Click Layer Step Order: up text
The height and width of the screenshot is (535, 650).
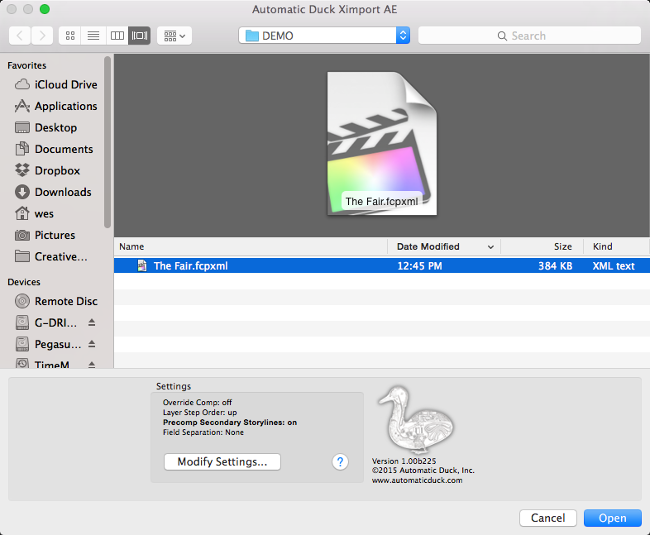(200, 412)
